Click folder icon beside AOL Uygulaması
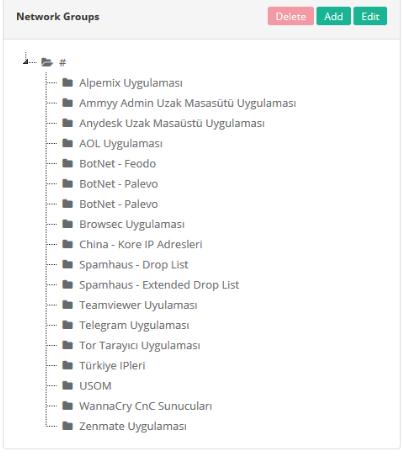This screenshot has height=472, width=402. click(x=68, y=143)
